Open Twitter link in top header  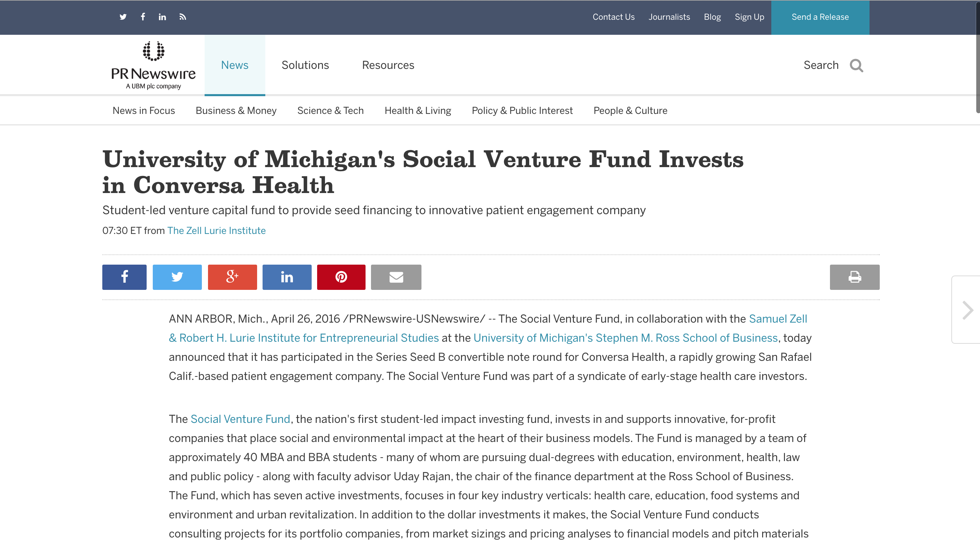(x=123, y=17)
